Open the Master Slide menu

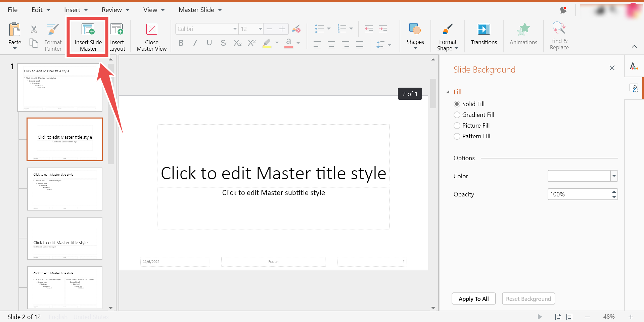(x=200, y=10)
